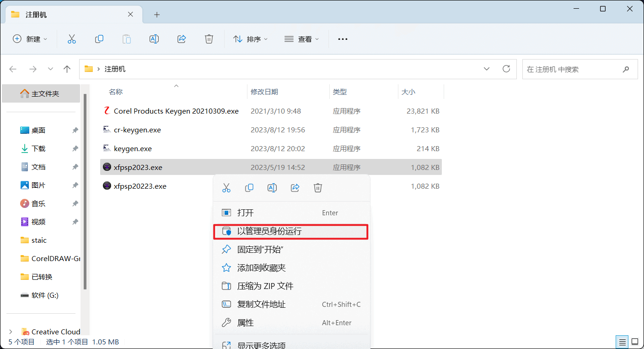Unpin 视频 using its pin icon
The height and width of the screenshot is (349, 644).
click(75, 222)
